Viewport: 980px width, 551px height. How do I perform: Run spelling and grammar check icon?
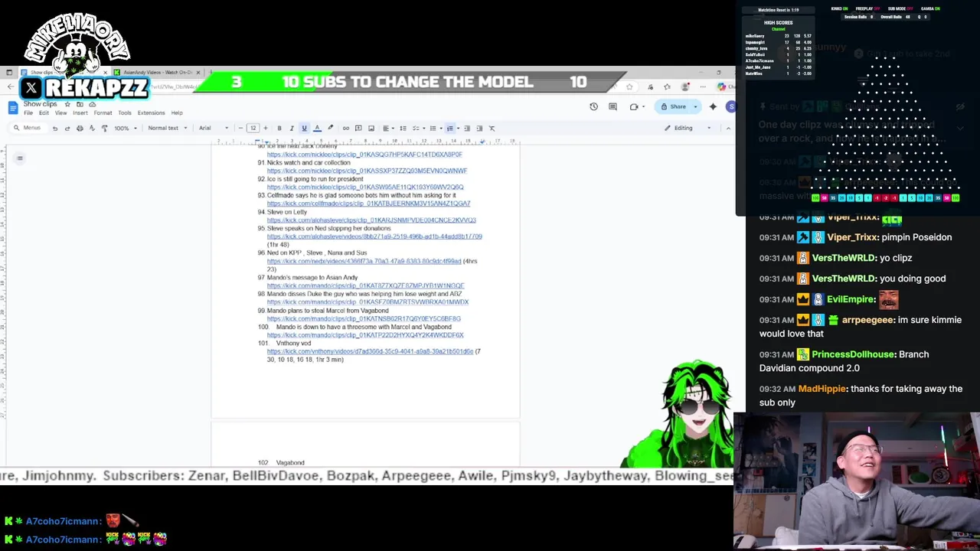(x=92, y=129)
